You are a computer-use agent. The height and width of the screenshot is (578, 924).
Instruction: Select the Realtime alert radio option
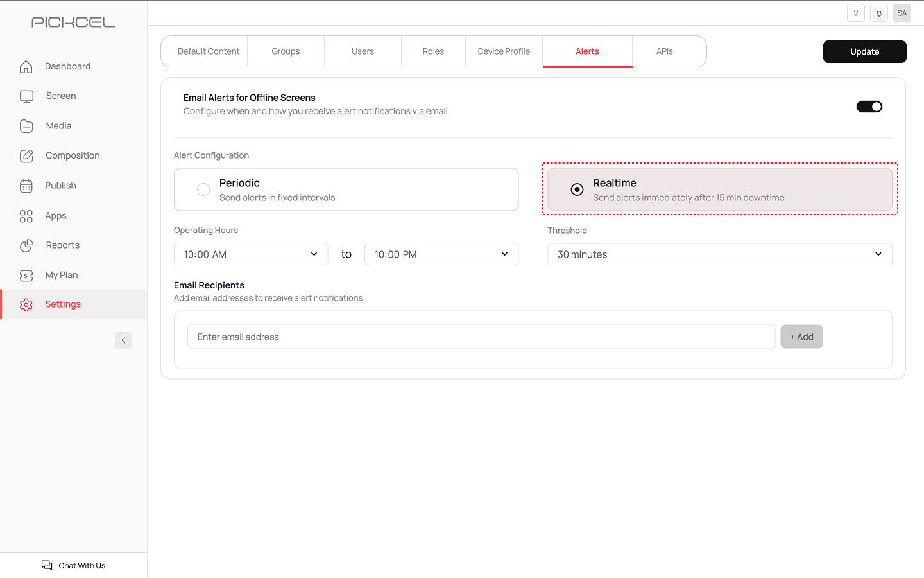tap(577, 189)
